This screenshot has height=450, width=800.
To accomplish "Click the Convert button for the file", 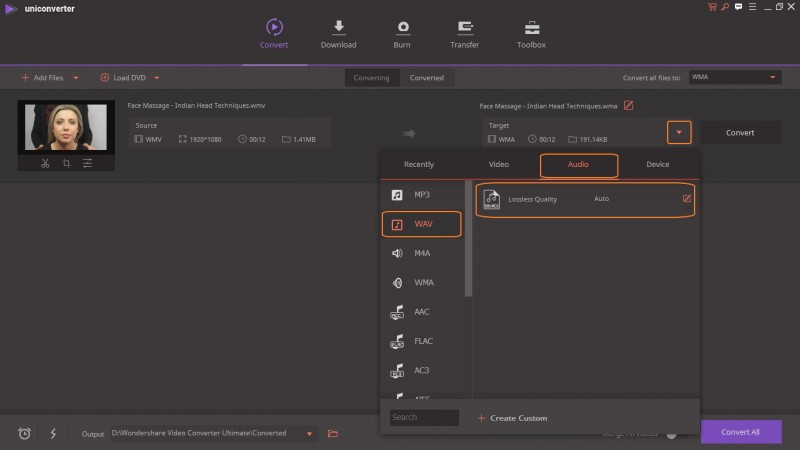I will click(x=740, y=133).
